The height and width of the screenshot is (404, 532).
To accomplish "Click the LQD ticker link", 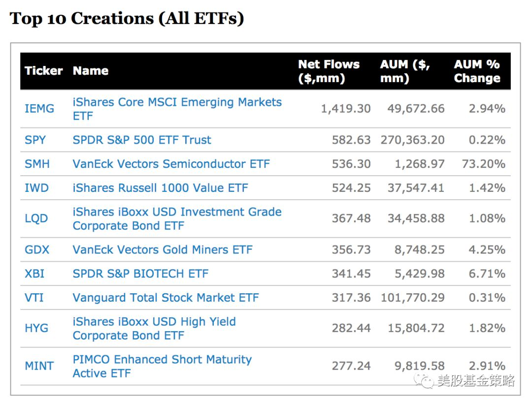I will (36, 218).
